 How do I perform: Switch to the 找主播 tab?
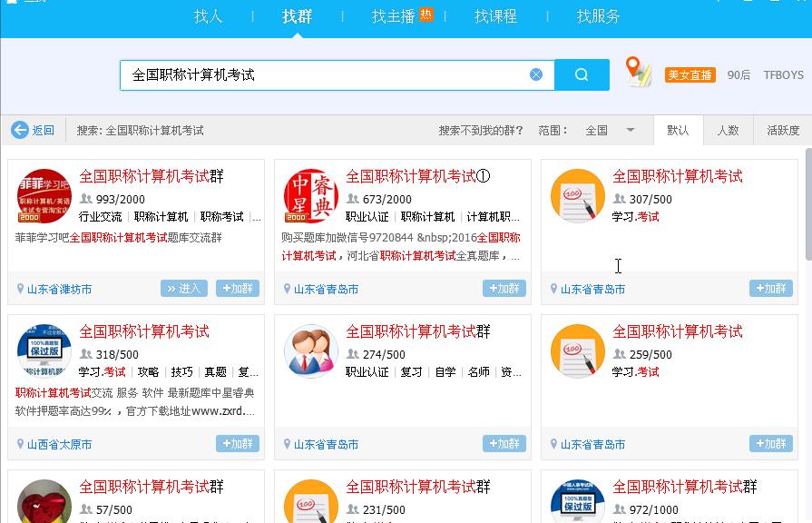click(394, 16)
